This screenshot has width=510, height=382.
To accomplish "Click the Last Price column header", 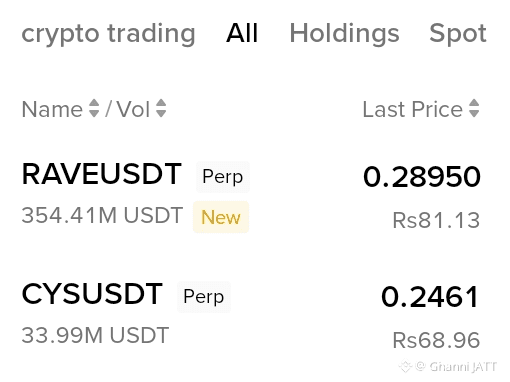I will (412, 109).
